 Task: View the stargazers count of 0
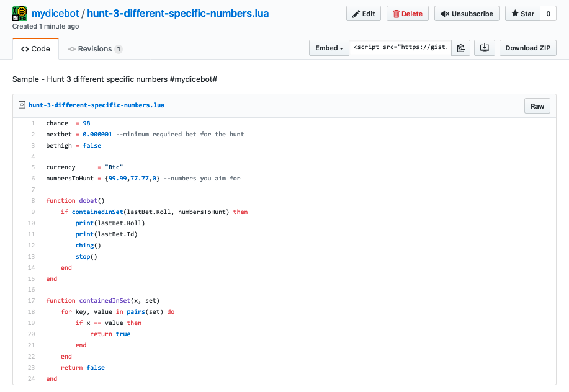(549, 14)
